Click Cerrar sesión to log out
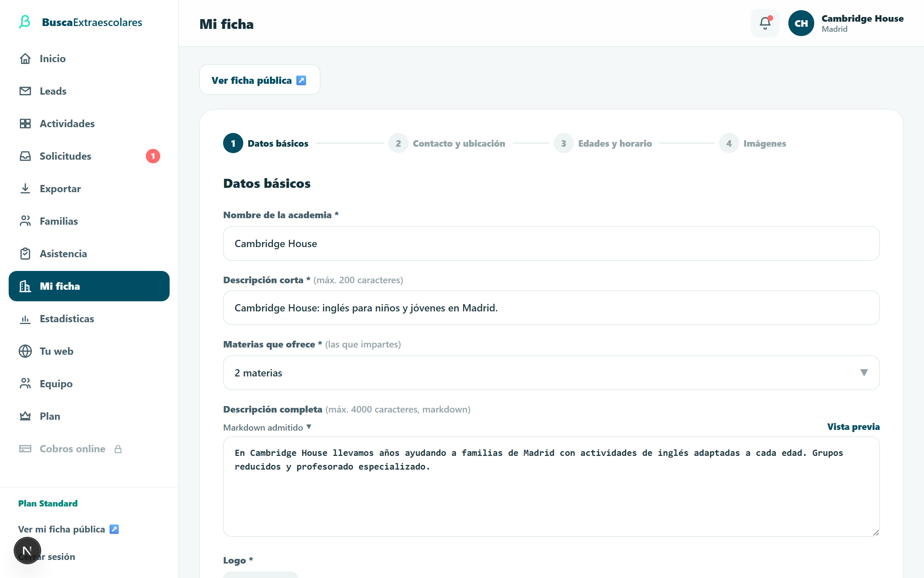 (x=47, y=557)
